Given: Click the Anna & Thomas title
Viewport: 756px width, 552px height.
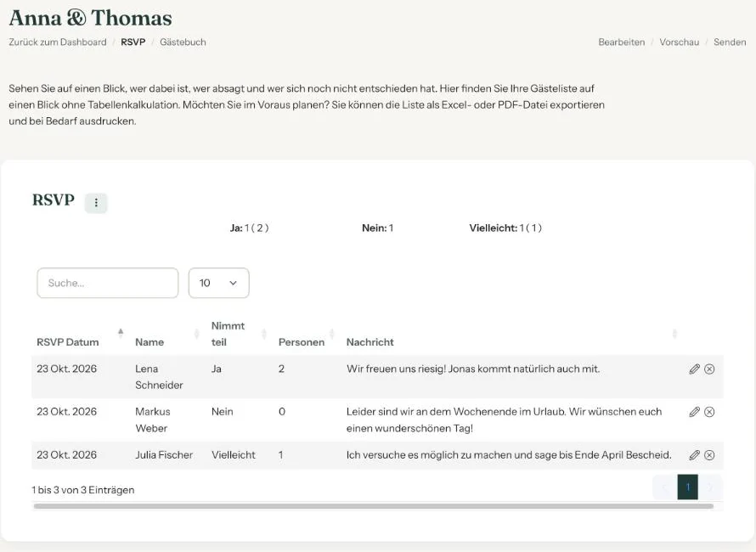Looking at the screenshot, I should 90,18.
